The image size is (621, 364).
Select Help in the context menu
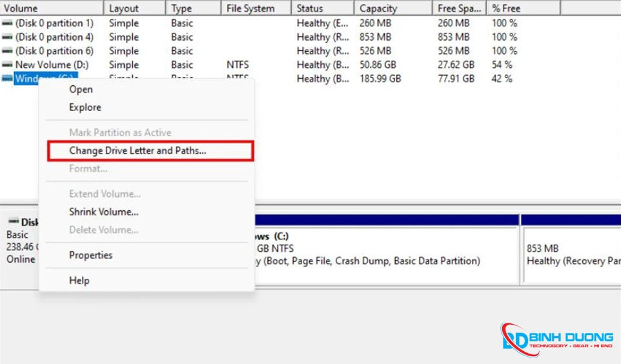79,281
